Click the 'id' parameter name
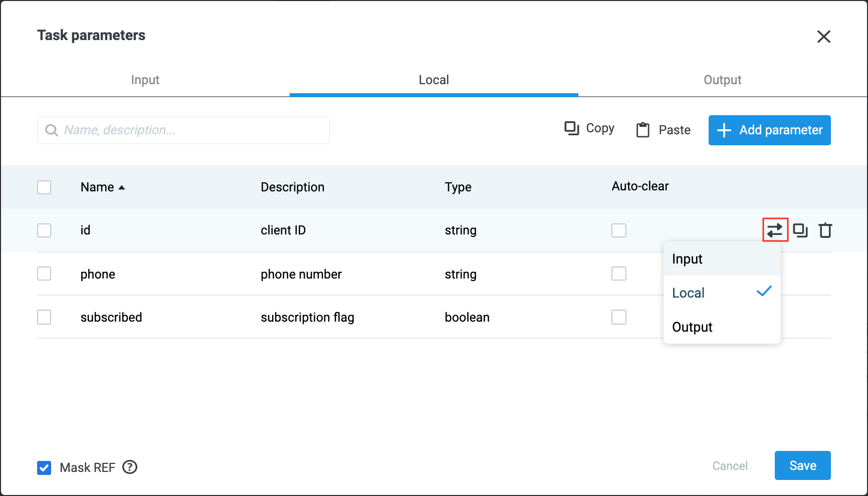868x496 pixels. (85, 230)
